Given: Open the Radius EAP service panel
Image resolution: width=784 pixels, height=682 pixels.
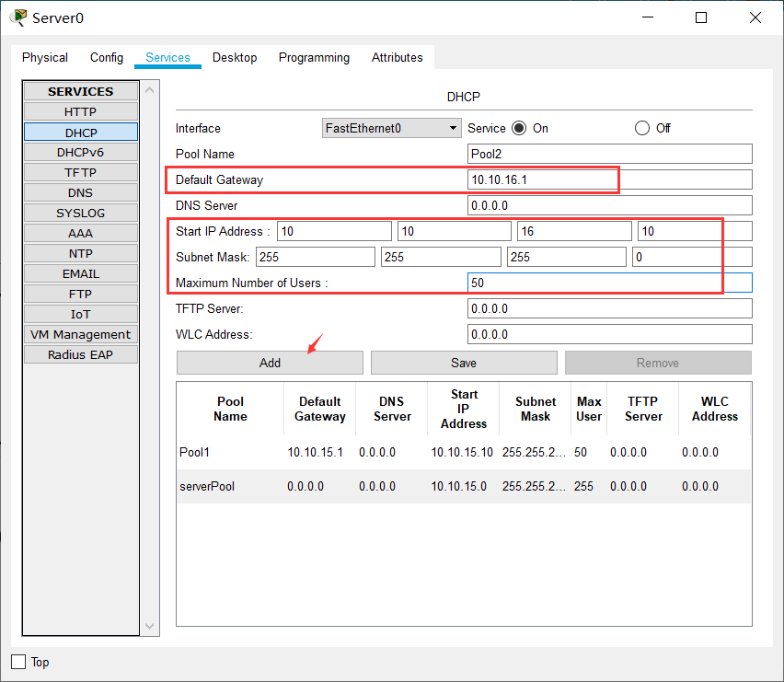Looking at the screenshot, I should [x=80, y=354].
